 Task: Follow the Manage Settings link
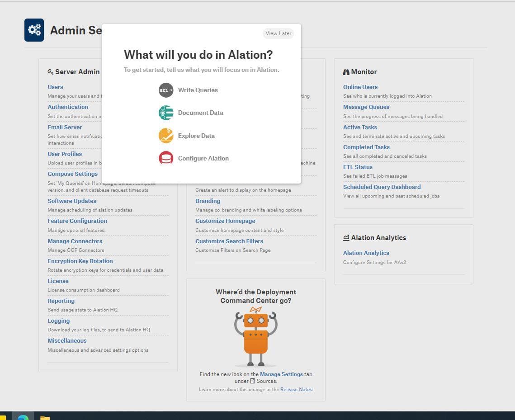[281, 374]
